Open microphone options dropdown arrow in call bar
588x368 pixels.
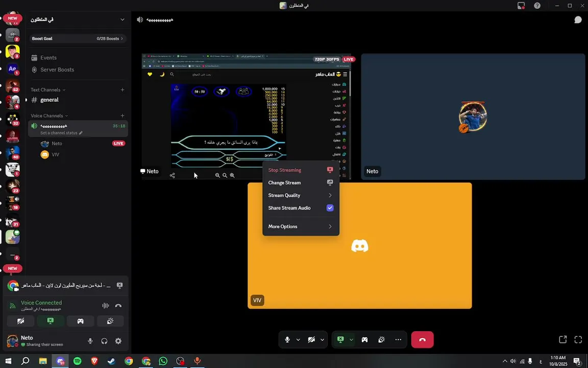click(298, 340)
